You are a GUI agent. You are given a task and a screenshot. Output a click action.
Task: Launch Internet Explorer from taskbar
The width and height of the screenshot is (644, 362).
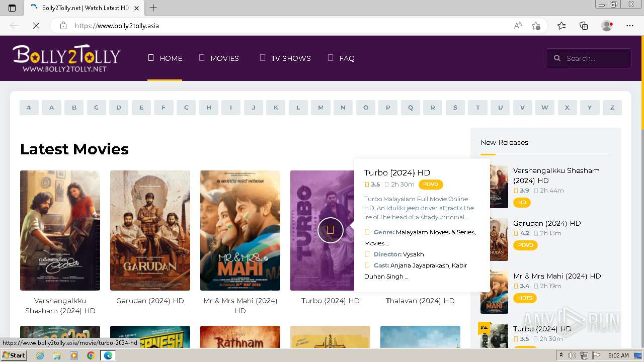[x=40, y=355]
